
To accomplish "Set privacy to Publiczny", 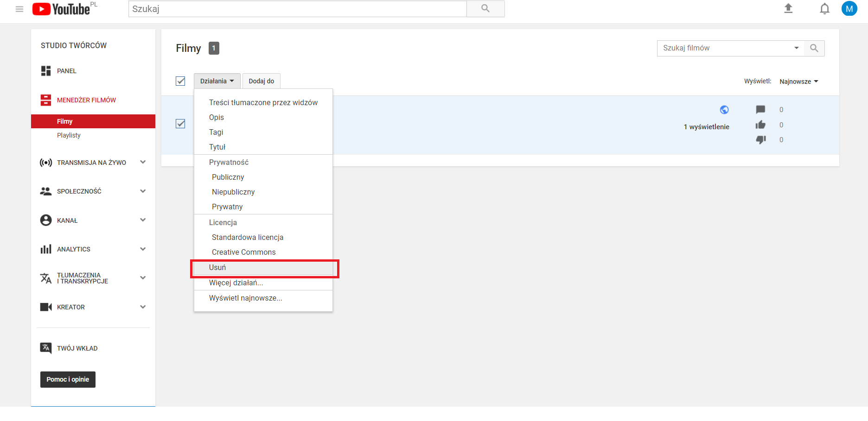I will pyautogui.click(x=263, y=177).
